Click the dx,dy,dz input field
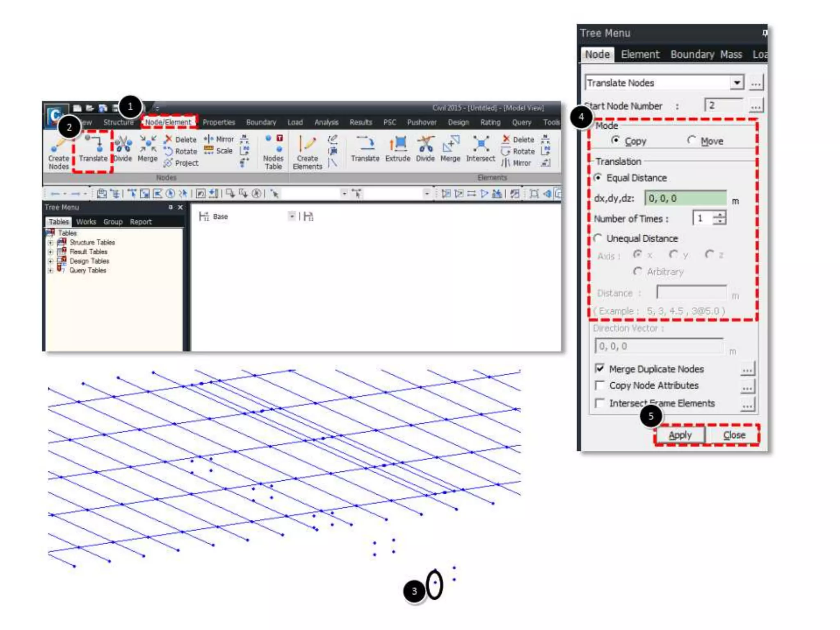This screenshot has width=840, height=630. point(685,199)
